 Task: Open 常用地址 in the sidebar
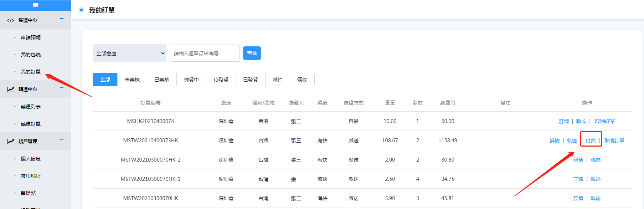coord(31,176)
